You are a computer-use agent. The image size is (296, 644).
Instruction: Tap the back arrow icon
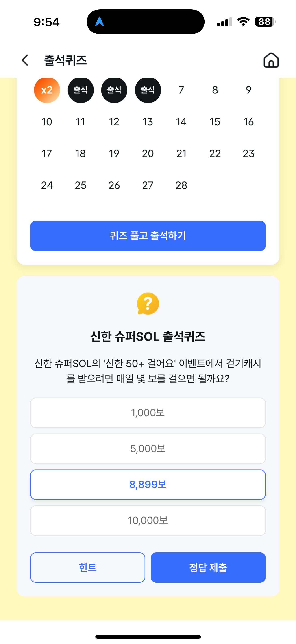[25, 60]
